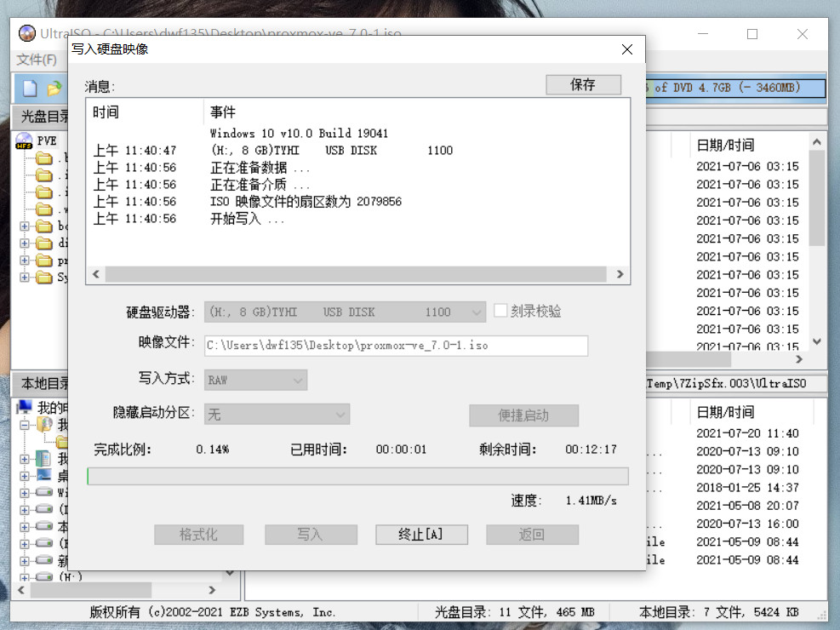Screen dimensions: 840x630
Task: Click the 返回 button
Action: [533, 535]
